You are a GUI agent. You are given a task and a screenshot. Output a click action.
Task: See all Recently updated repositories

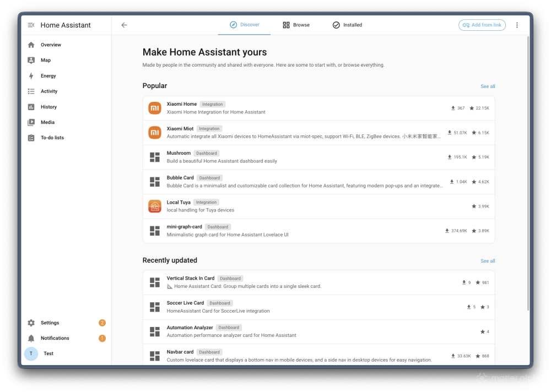coord(488,261)
